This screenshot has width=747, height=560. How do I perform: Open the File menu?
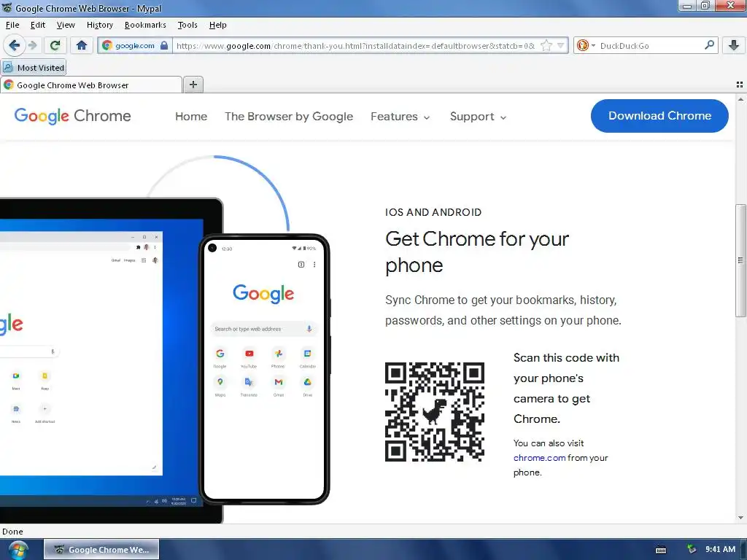tap(12, 25)
